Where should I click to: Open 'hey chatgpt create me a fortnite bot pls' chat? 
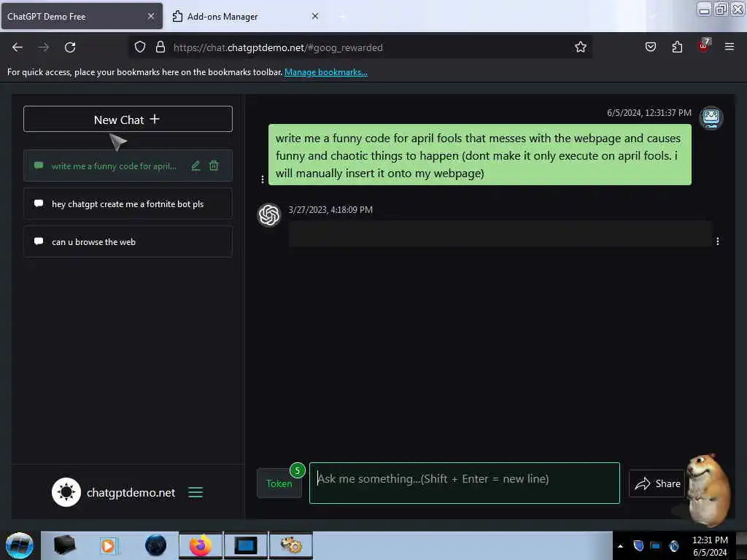click(128, 204)
